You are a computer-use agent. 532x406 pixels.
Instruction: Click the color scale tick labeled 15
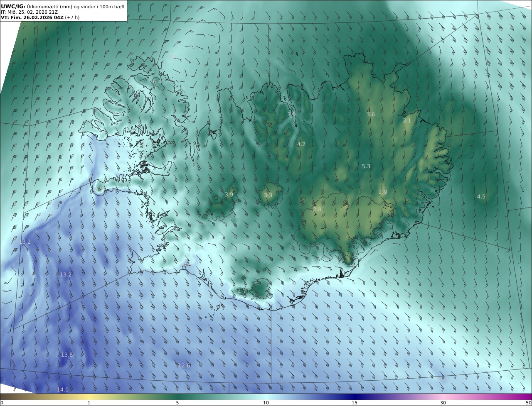click(x=355, y=403)
